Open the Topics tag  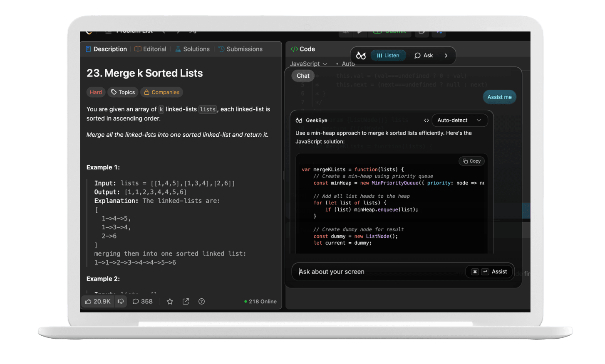[x=123, y=92]
